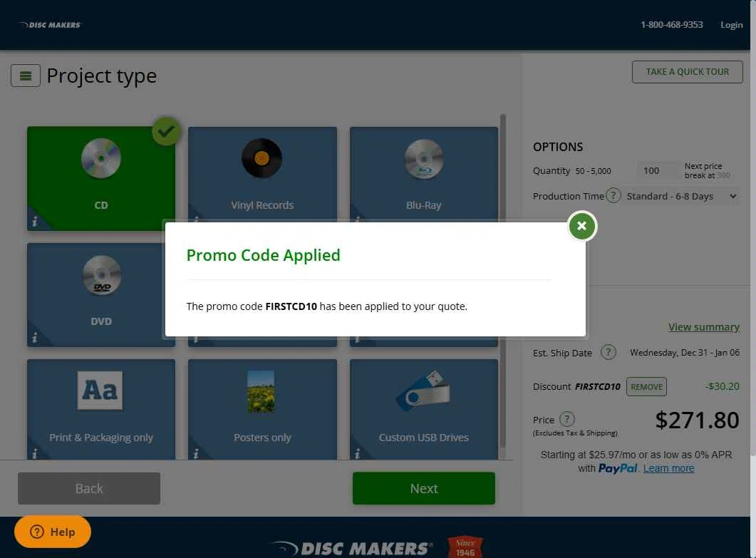Open info icon on Custom USB Drives card
This screenshot has height=558, width=756.
click(x=357, y=454)
